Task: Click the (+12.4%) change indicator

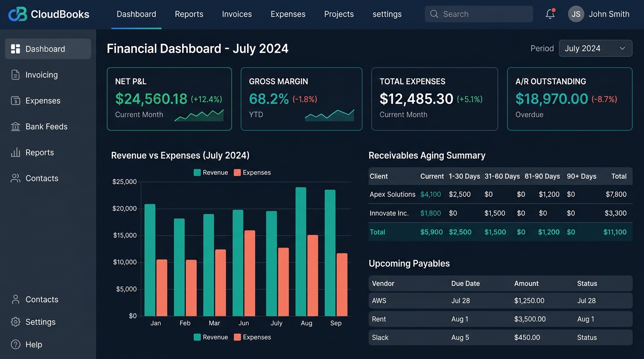Action: (206, 99)
